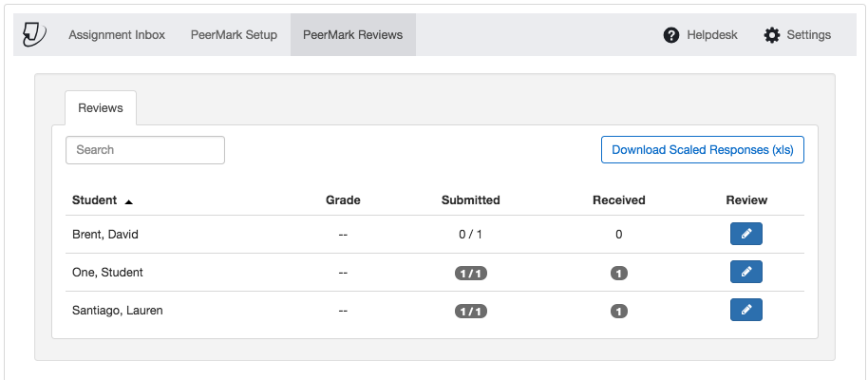Download Scaled Responses (xls)
868x380 pixels.
tap(703, 150)
